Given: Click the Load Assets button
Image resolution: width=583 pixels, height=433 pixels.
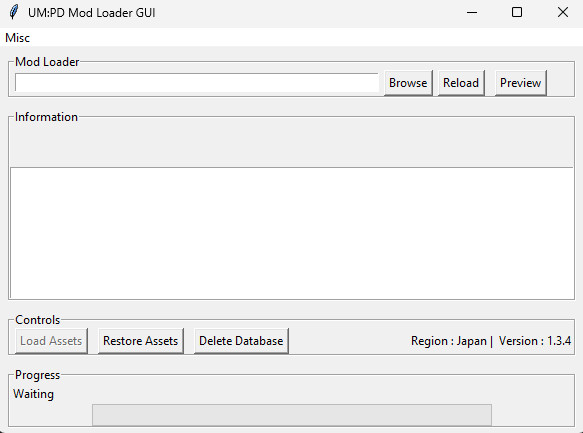Looking at the screenshot, I should click(x=51, y=341).
